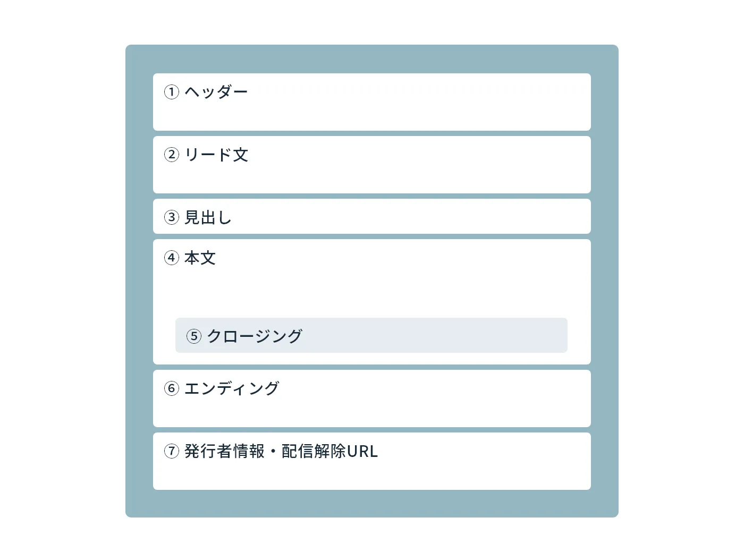
Task: Select the ヘッダー label text
Action: coord(216,92)
